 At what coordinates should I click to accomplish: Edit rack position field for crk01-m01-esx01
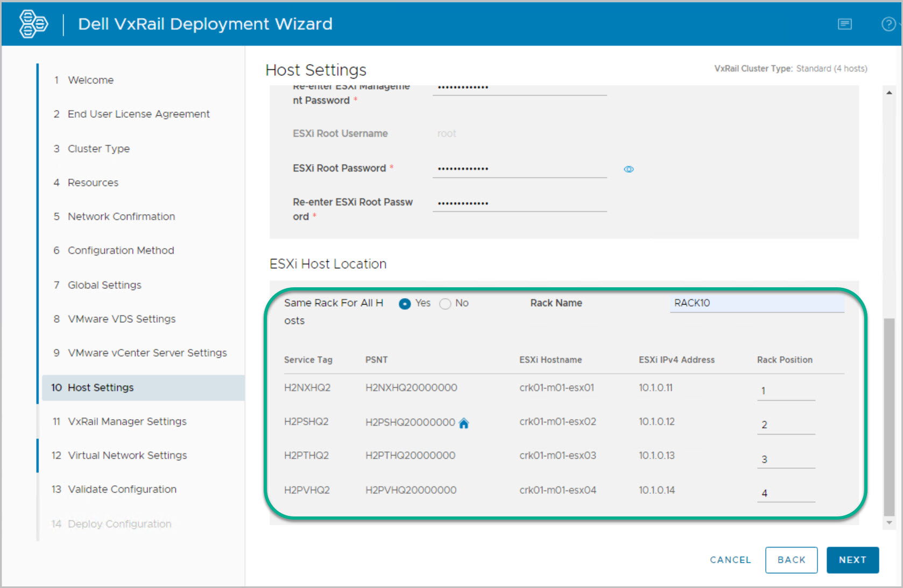(x=785, y=391)
